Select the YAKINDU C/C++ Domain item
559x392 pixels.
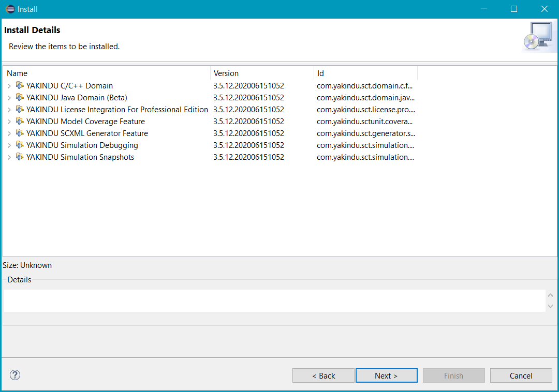click(69, 86)
